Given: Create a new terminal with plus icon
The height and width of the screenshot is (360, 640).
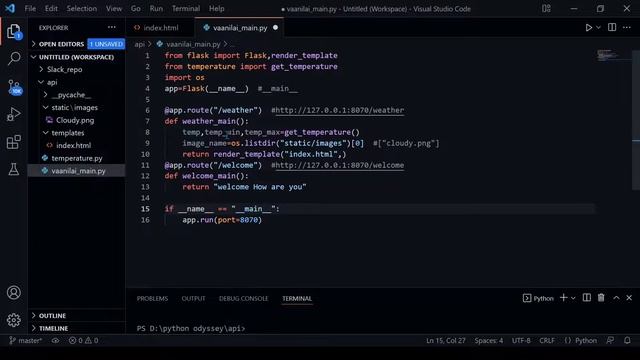Looking at the screenshot, I should (563, 298).
